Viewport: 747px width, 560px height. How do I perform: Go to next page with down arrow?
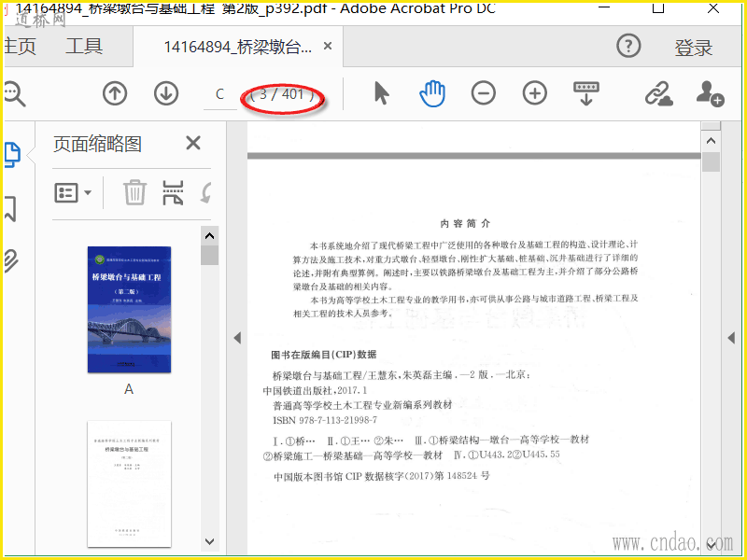[x=166, y=93]
